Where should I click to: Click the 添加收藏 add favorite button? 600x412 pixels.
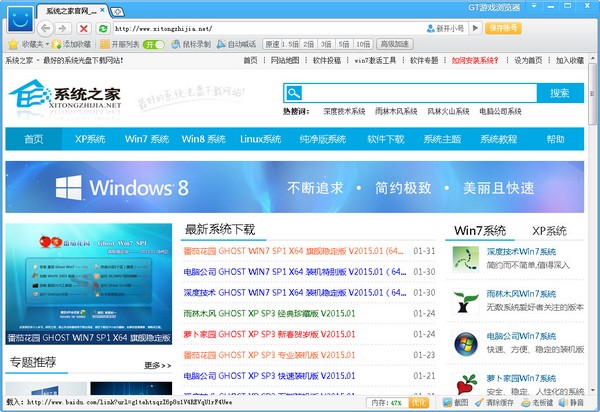tap(79, 45)
